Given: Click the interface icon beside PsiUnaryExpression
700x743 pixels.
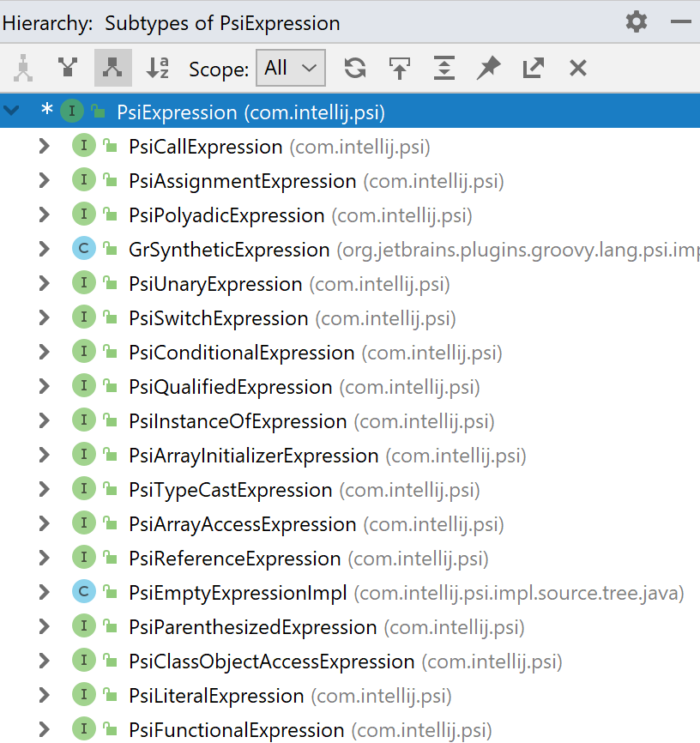Looking at the screenshot, I should 83,283.
